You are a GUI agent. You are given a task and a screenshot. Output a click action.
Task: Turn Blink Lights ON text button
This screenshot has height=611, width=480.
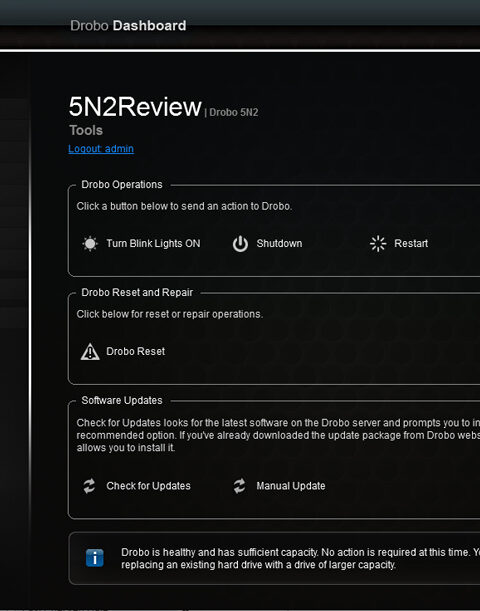(x=153, y=244)
